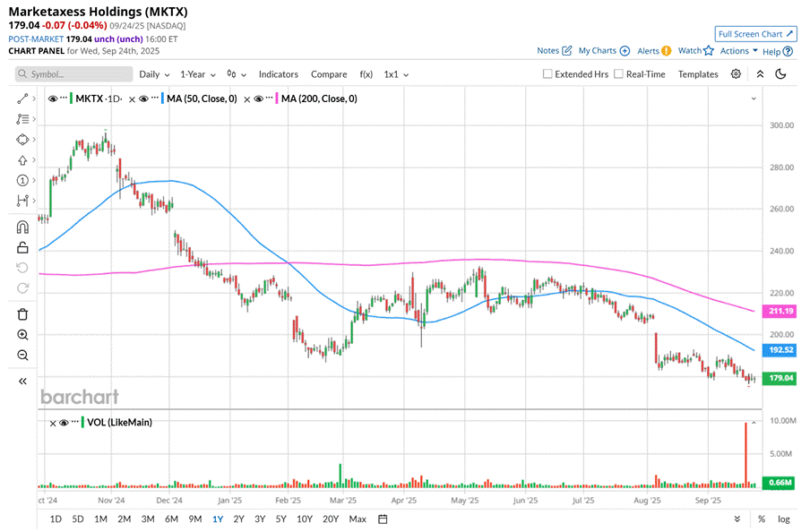Screen dimensions: 810x532
Task: Remove the VOL indicator
Action: tap(52, 423)
